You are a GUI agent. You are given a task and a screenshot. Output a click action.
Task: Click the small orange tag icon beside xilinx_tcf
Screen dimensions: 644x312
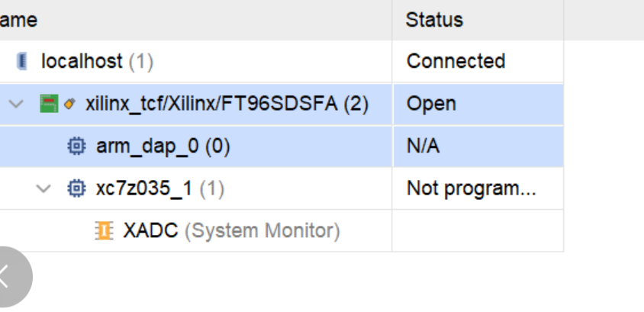click(x=70, y=104)
